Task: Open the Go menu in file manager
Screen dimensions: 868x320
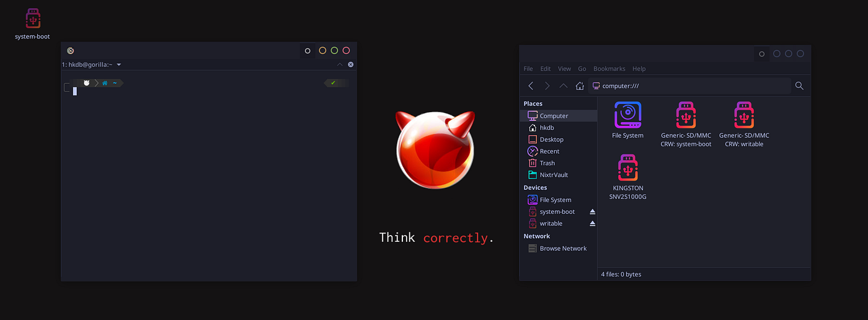Action: point(582,69)
